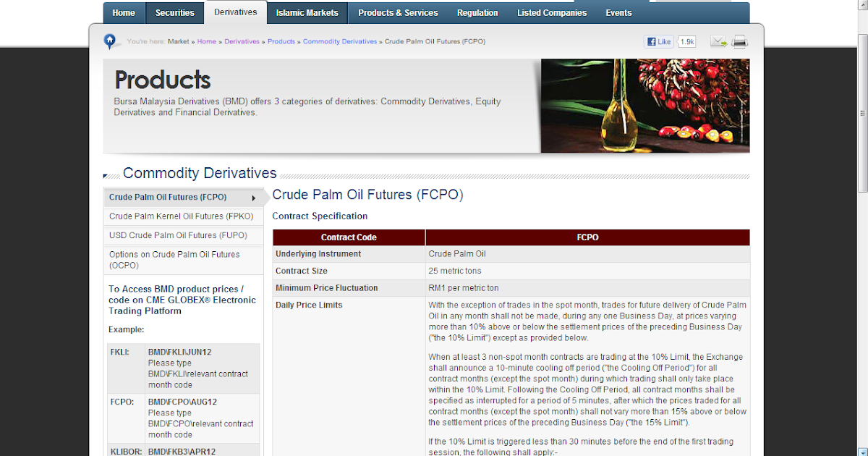Click the BMD\FKB3\APR12 example code

183,451
